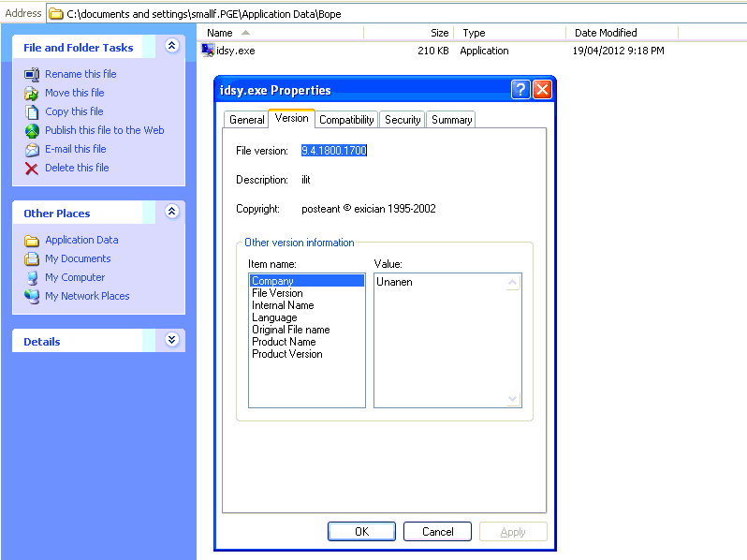Open the Compatibility tab
This screenshot has height=560, width=747.
(346, 120)
